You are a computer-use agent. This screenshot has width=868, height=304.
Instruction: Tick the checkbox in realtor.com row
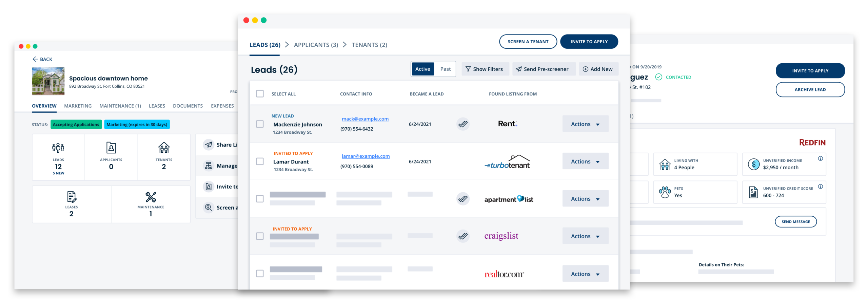click(x=260, y=273)
